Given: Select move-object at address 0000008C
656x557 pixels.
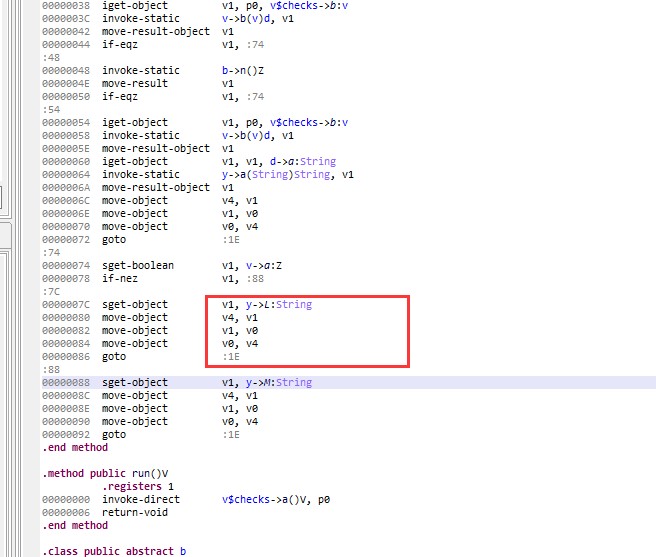Looking at the screenshot, I should (135, 395).
